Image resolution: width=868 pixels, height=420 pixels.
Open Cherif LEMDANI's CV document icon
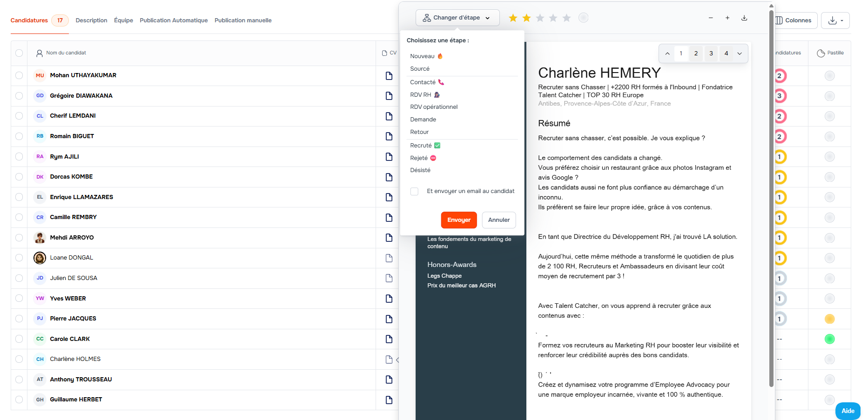[389, 116]
